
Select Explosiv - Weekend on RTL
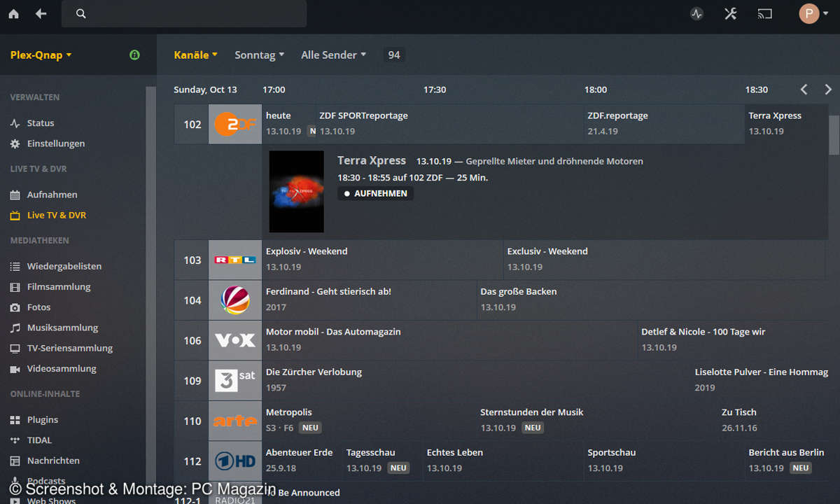click(x=382, y=260)
